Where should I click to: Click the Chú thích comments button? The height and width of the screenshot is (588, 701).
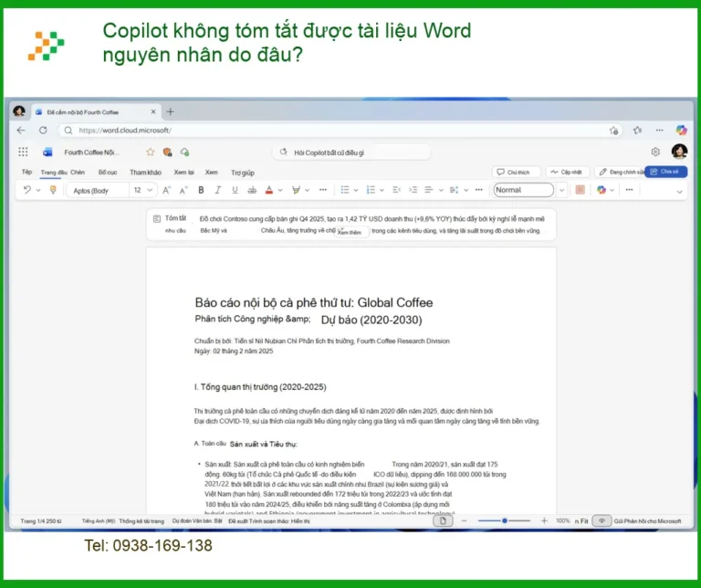pyautogui.click(x=517, y=173)
